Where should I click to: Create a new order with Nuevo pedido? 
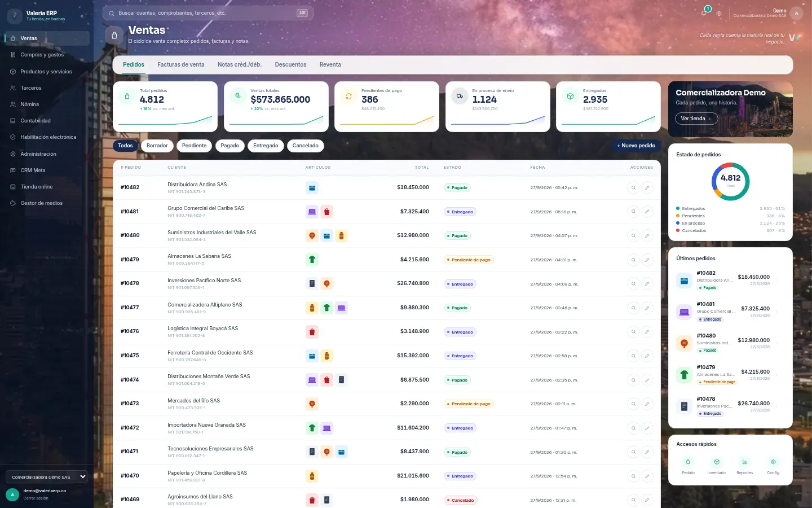point(636,146)
